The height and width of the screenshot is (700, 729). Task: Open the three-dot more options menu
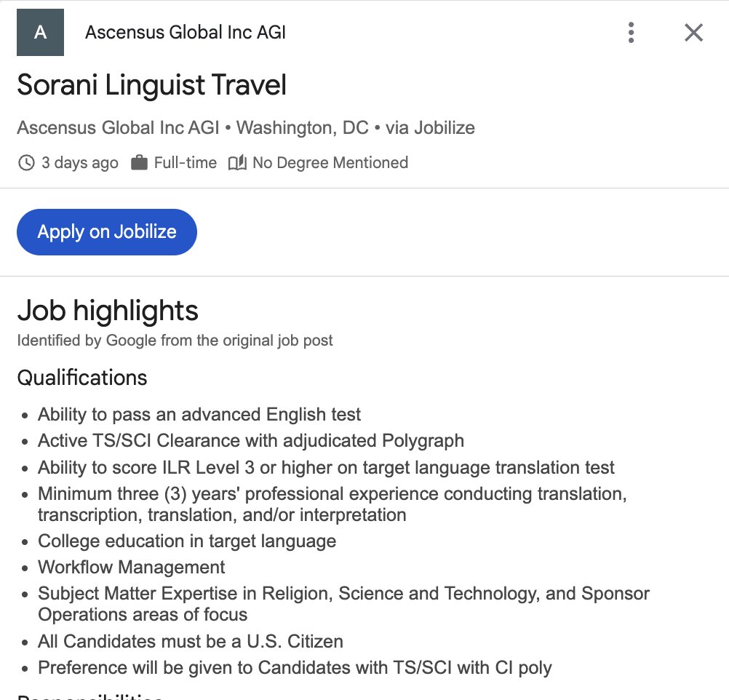click(631, 33)
